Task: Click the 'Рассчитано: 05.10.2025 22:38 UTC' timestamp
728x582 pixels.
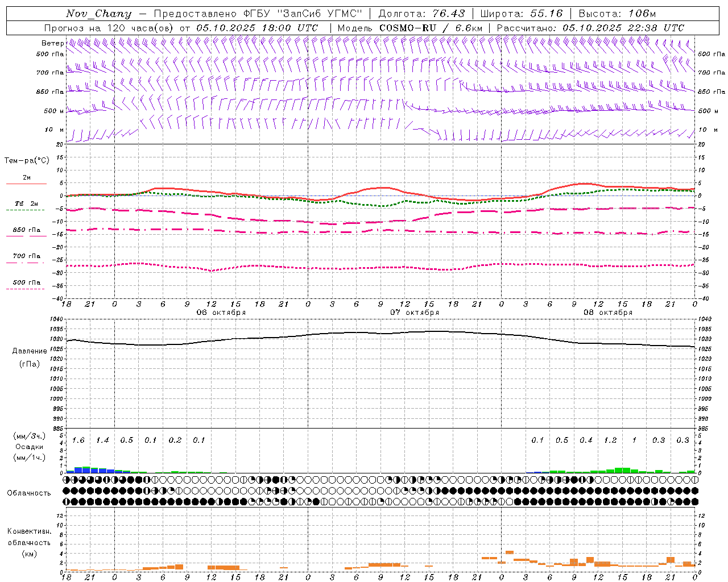Action: [x=590, y=28]
